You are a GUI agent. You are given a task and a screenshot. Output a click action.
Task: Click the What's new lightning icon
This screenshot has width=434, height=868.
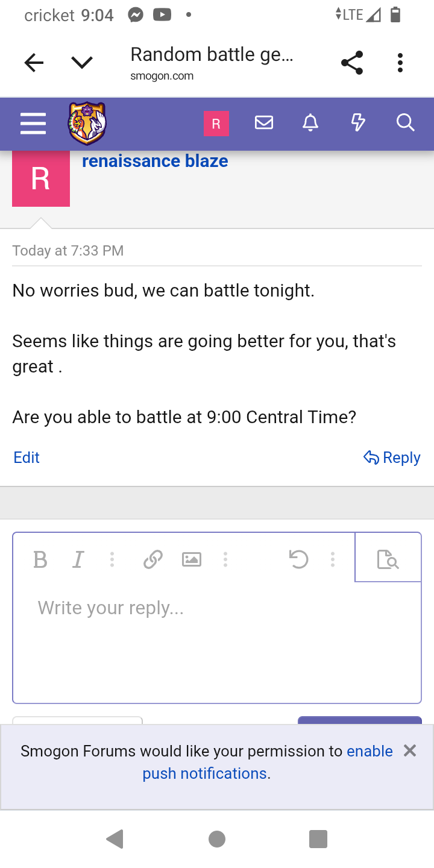coord(358,123)
